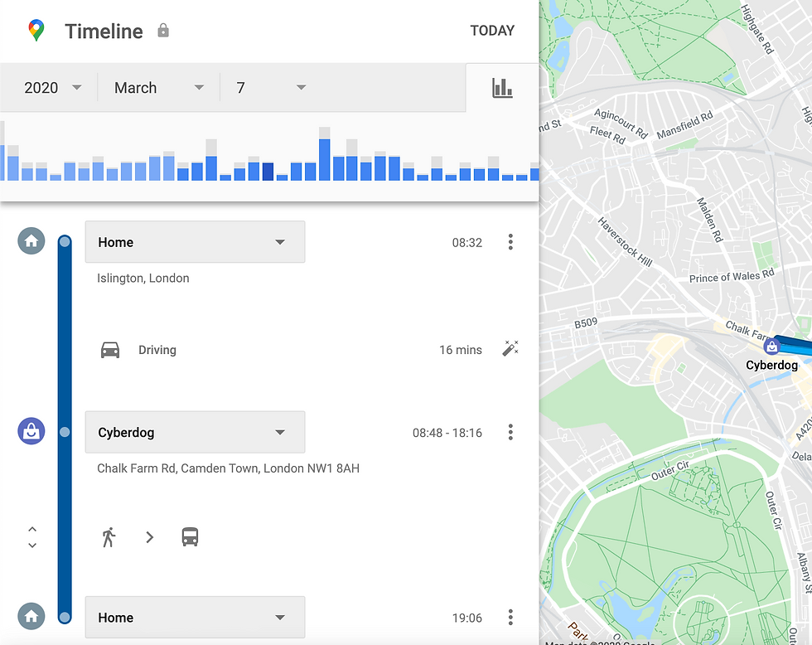This screenshot has height=645, width=812.
Task: Click the timeline dot next to Home 19:06
Action: coord(65,617)
